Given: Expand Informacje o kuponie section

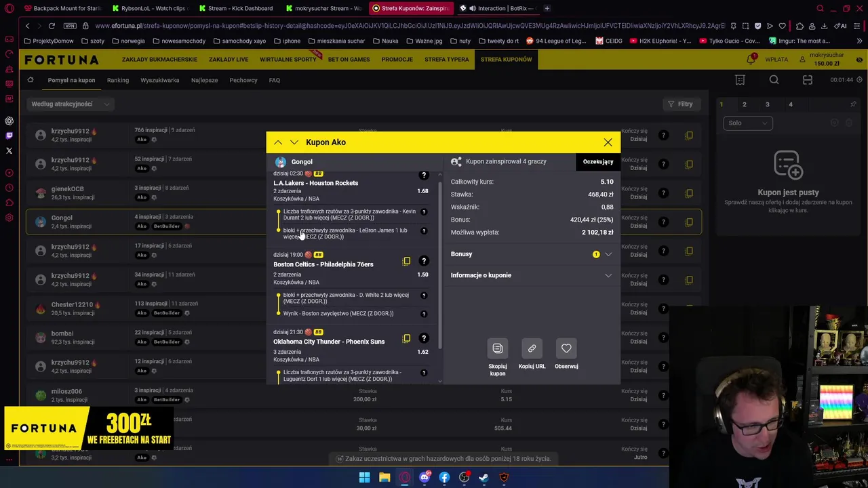Looking at the screenshot, I should click(x=532, y=275).
